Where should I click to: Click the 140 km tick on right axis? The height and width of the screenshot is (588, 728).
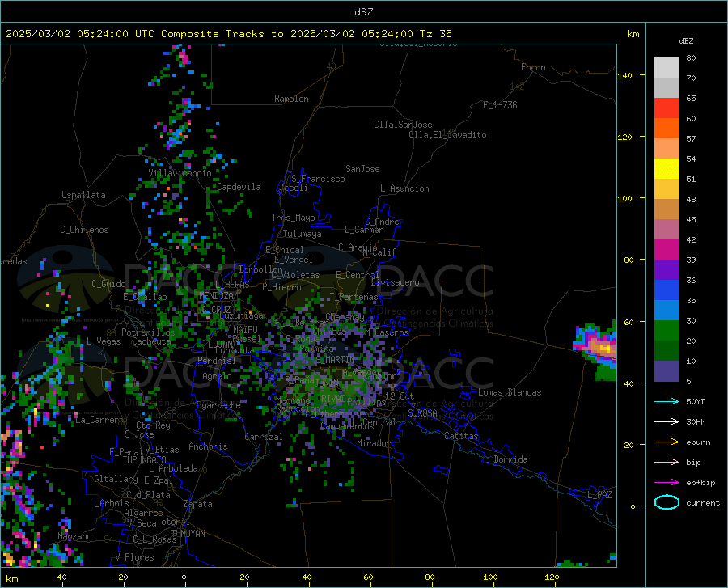[625, 75]
